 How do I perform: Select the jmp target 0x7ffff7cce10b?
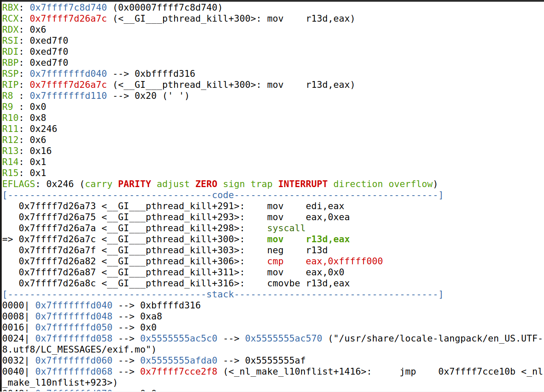point(477,372)
